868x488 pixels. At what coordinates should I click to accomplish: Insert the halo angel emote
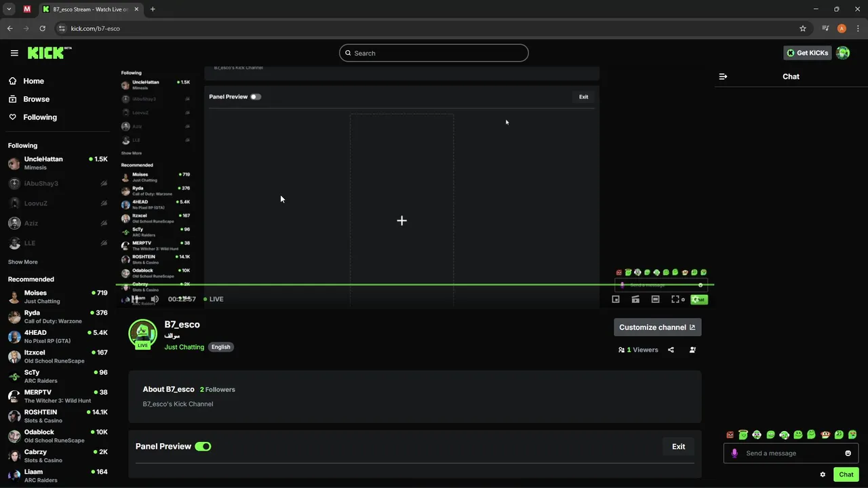743,434
